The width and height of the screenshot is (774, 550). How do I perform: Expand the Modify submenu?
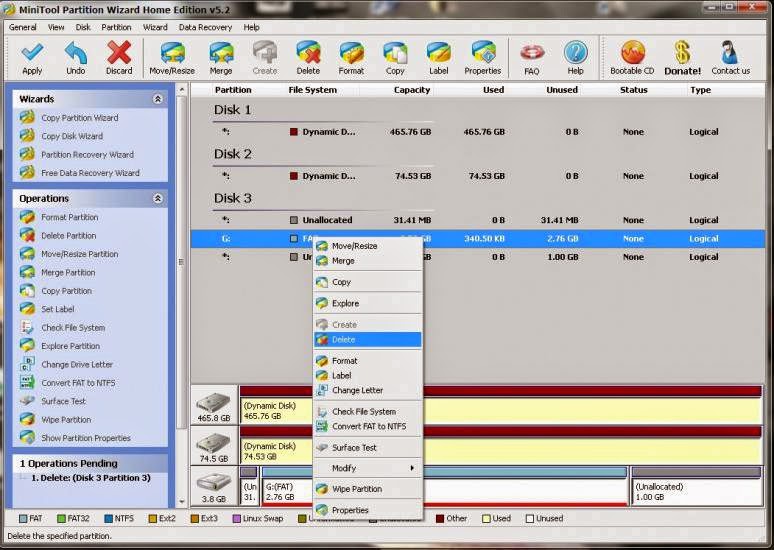367,468
